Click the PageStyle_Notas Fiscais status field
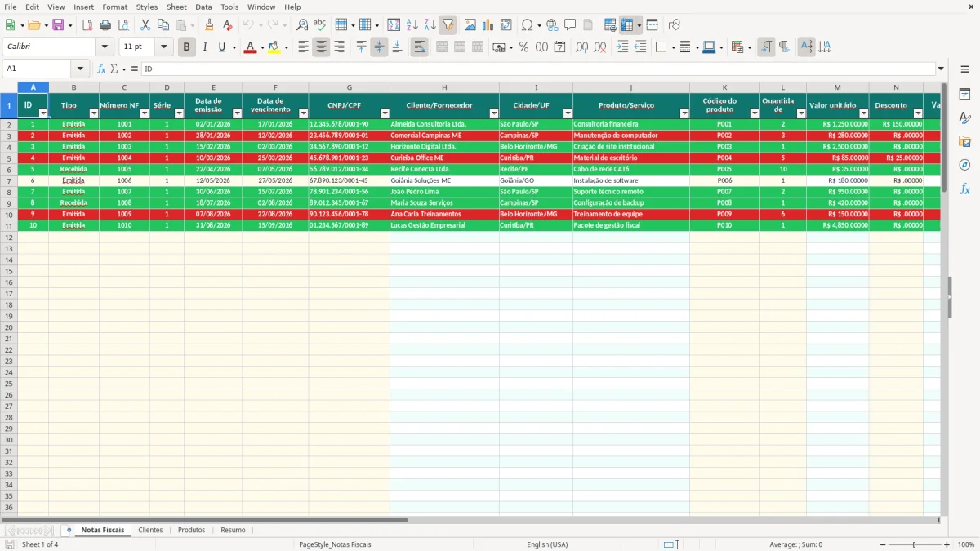The width and height of the screenshot is (980, 551). 335,544
